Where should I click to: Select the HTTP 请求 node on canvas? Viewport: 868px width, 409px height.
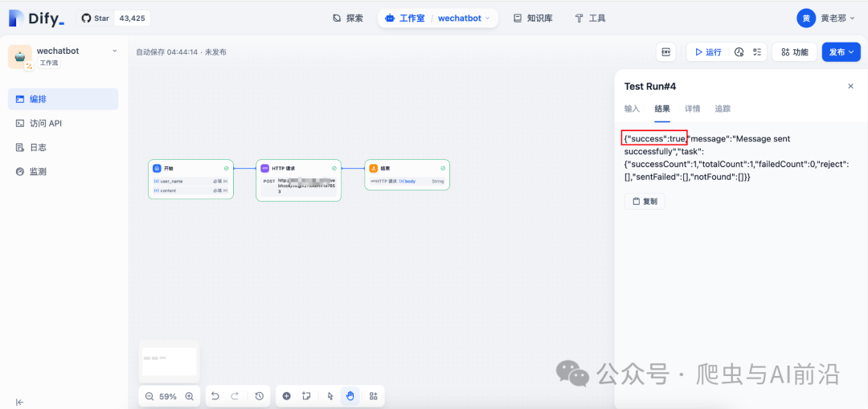point(298,179)
